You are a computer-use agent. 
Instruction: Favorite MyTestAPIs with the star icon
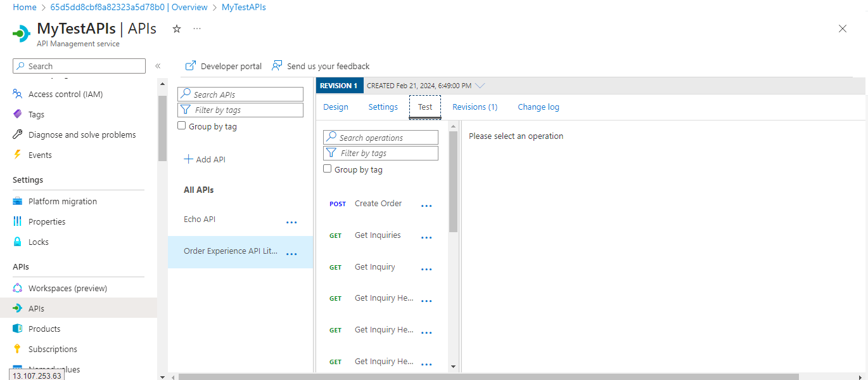(177, 29)
